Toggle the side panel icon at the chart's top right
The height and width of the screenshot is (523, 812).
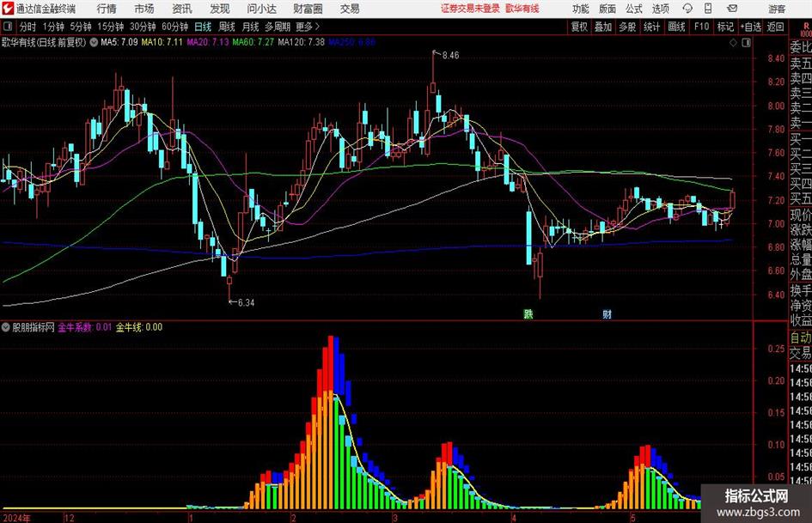click(x=746, y=43)
